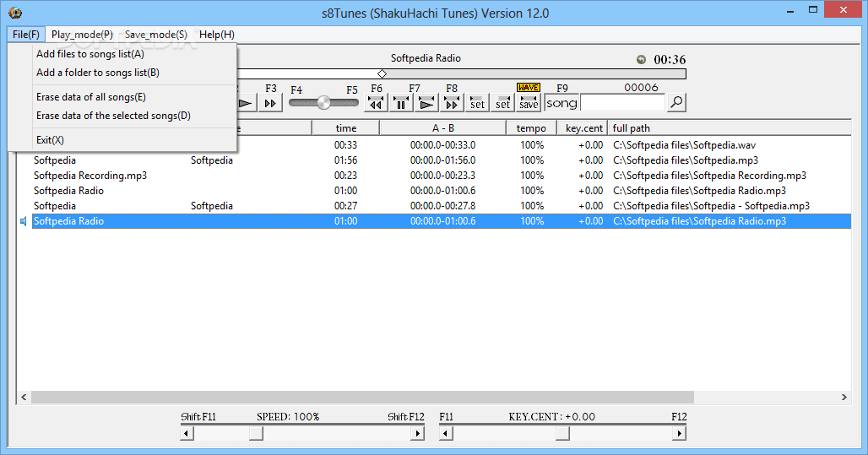868x455 pixels.
Task: Click the F6 A-B rewind button
Action: coord(376,103)
